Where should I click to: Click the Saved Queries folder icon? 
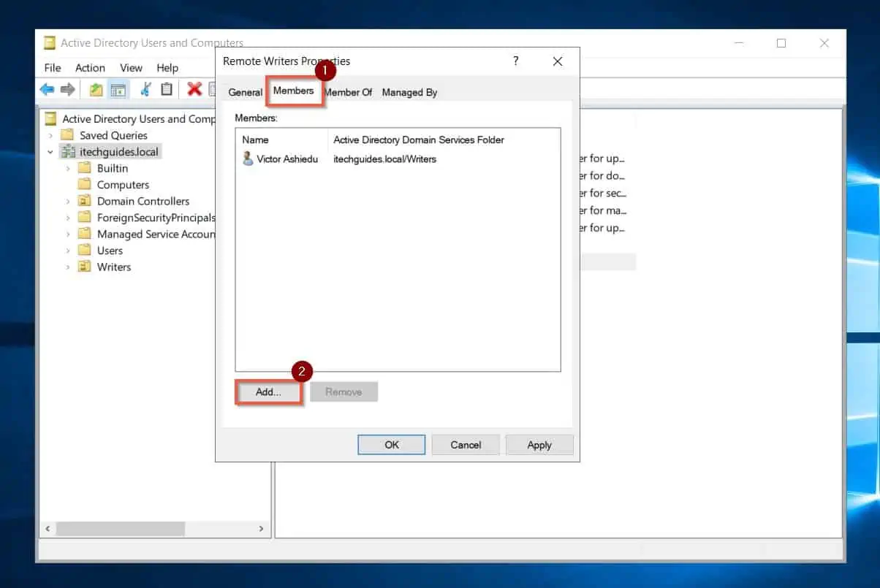[67, 135]
